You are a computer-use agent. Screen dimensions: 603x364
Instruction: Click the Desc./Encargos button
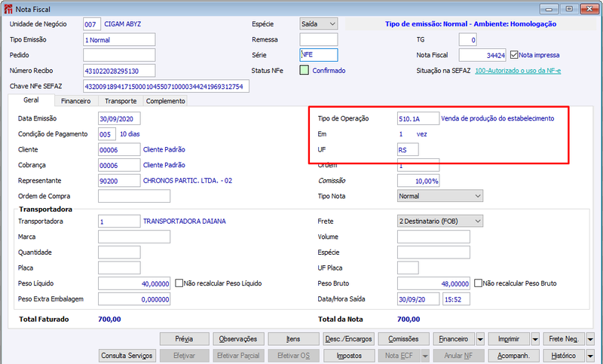coord(348,339)
